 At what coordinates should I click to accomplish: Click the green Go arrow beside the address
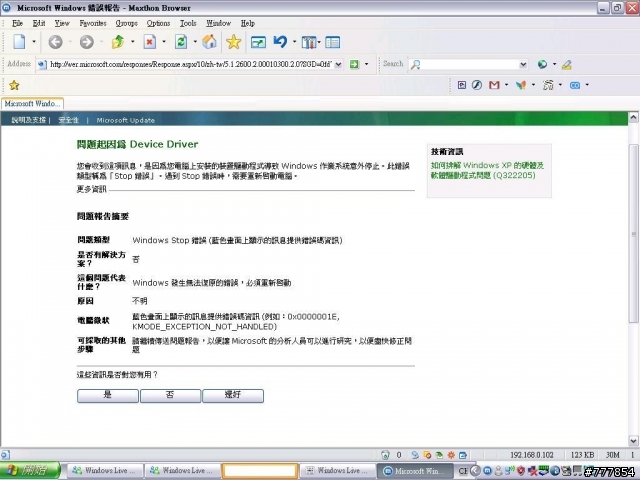(354, 64)
